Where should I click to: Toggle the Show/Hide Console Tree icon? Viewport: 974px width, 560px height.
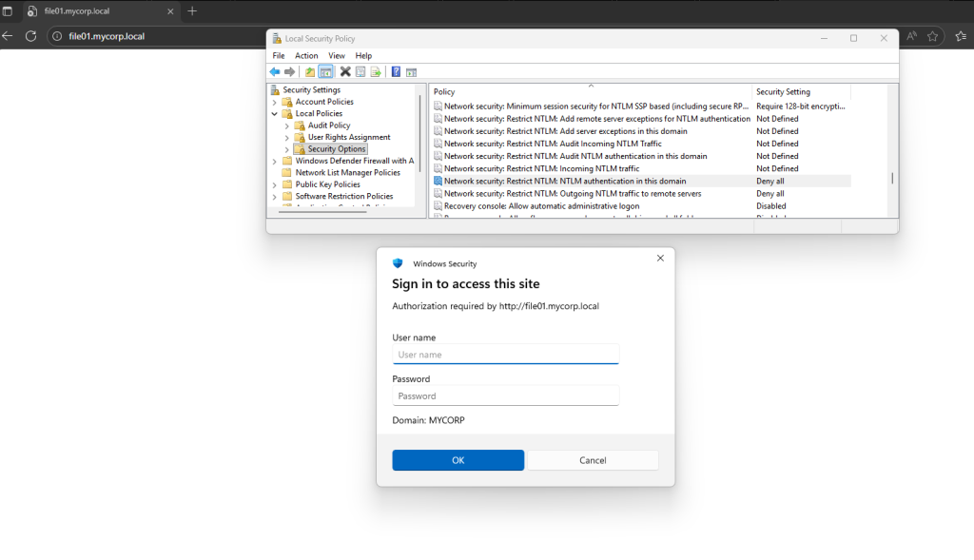pos(323,71)
